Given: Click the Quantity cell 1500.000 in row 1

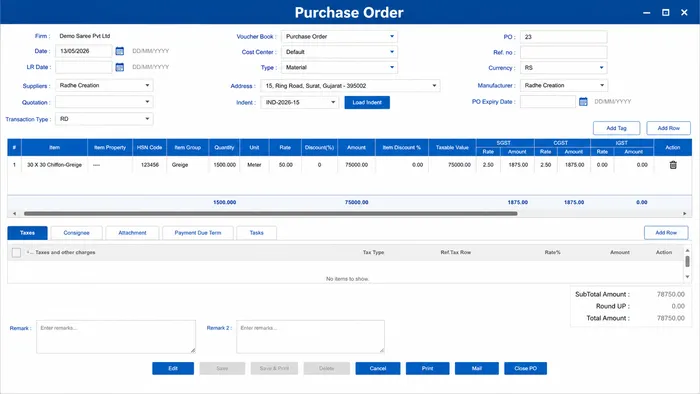Looking at the screenshot, I should point(225,165).
